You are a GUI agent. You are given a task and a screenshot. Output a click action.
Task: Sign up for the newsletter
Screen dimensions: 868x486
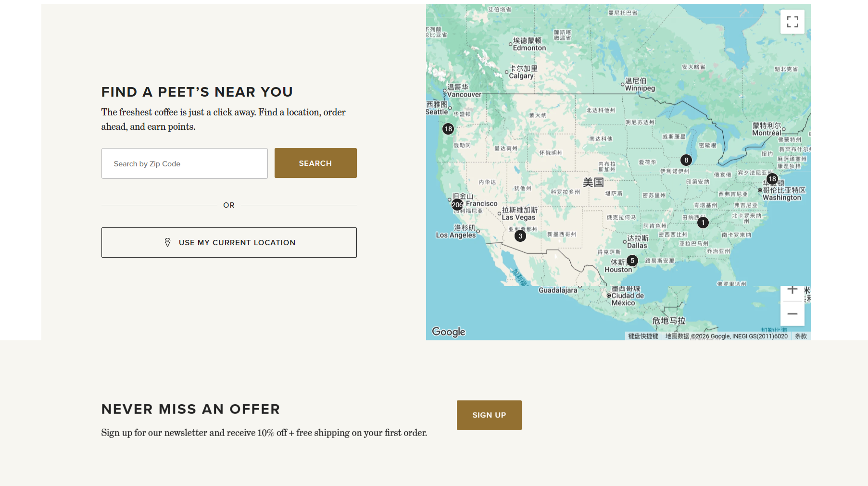click(x=489, y=415)
